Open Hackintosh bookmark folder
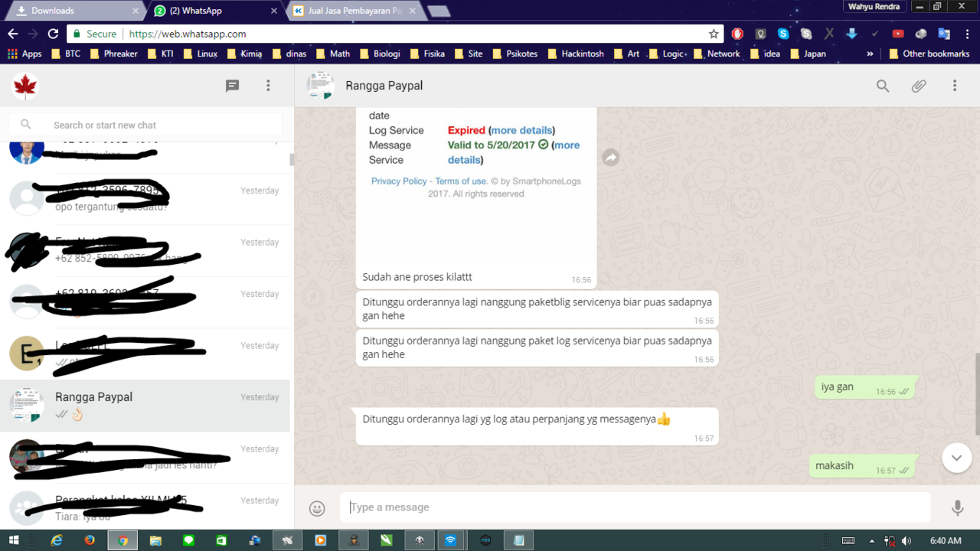 point(574,54)
